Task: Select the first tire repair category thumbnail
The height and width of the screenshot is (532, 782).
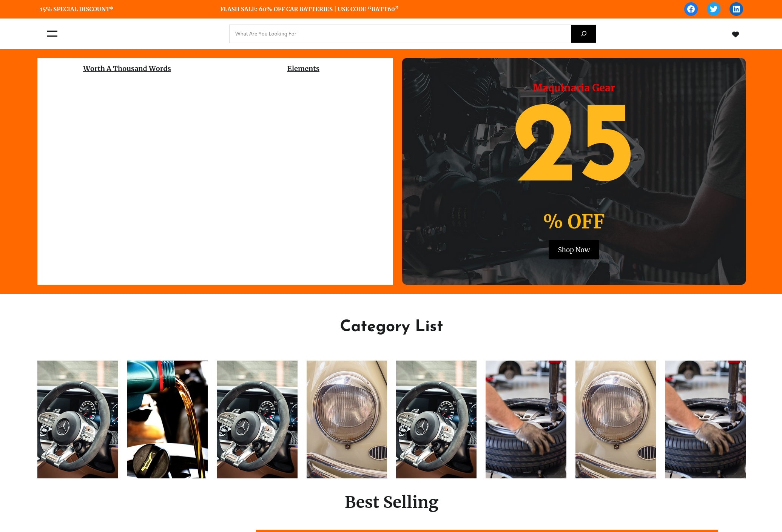Action: [x=526, y=419]
